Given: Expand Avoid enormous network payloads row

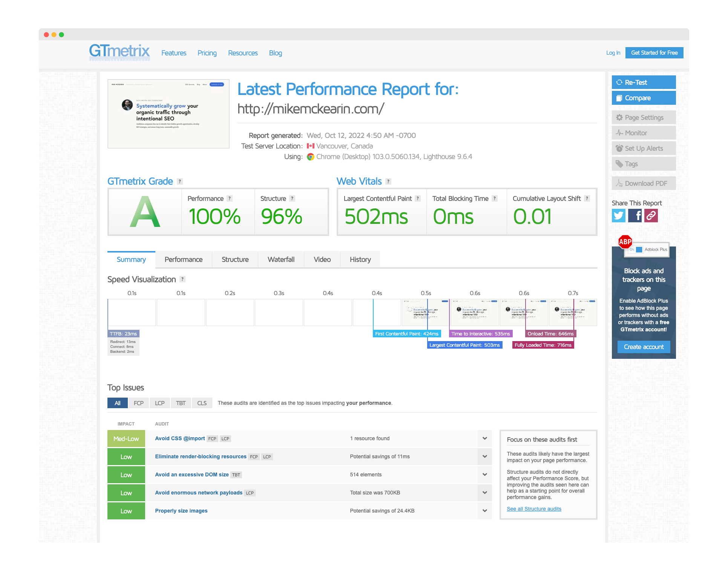Looking at the screenshot, I should (x=485, y=493).
